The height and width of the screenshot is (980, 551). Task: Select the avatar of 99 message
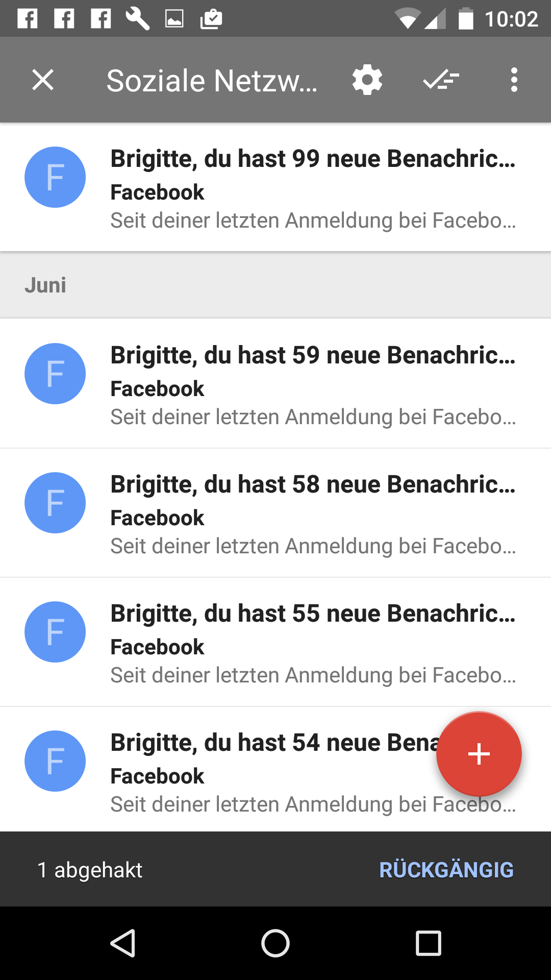coord(55,177)
